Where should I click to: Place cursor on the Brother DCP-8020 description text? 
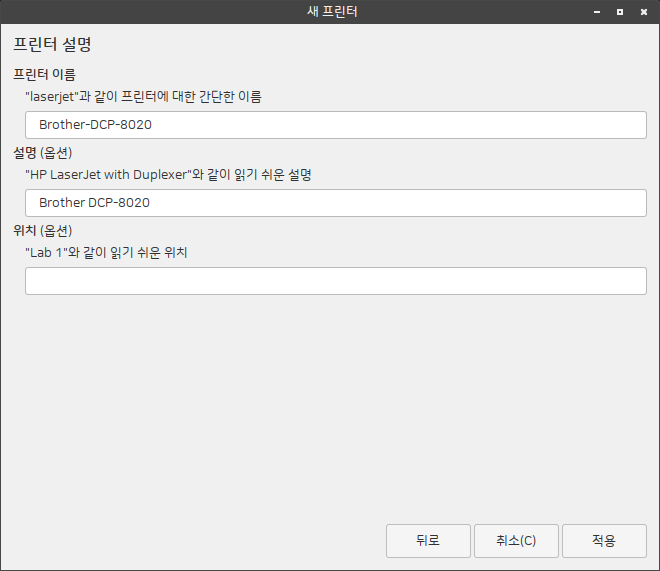[x=94, y=203]
